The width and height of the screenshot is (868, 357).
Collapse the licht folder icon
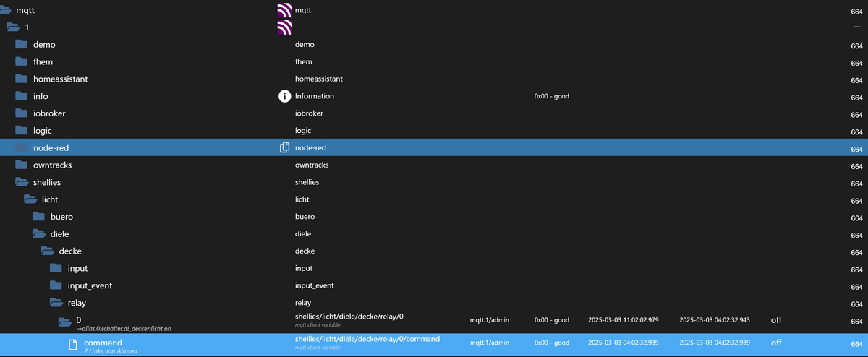30,199
